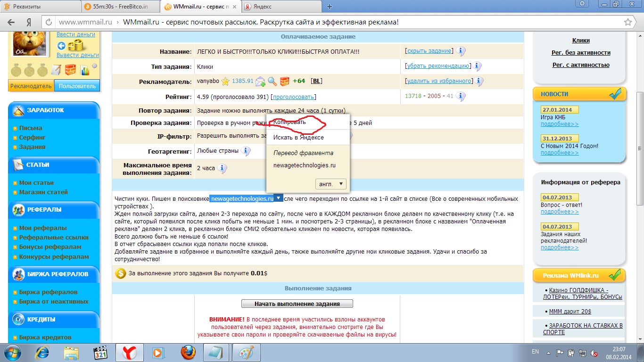Click the brick wall icon in advertiser row

[284, 82]
